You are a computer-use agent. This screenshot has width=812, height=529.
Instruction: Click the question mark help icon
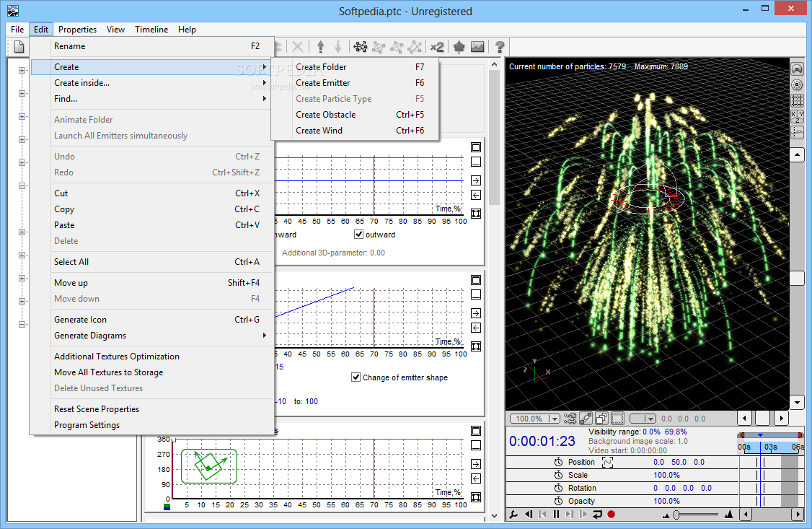(500, 47)
